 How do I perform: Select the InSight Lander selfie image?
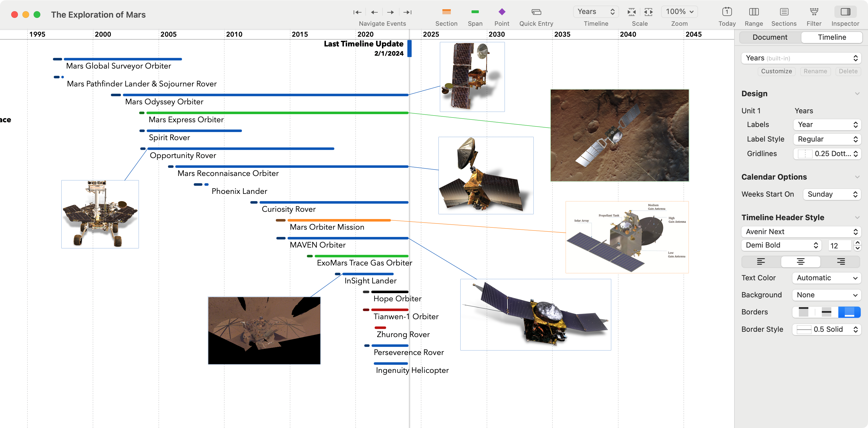click(264, 330)
